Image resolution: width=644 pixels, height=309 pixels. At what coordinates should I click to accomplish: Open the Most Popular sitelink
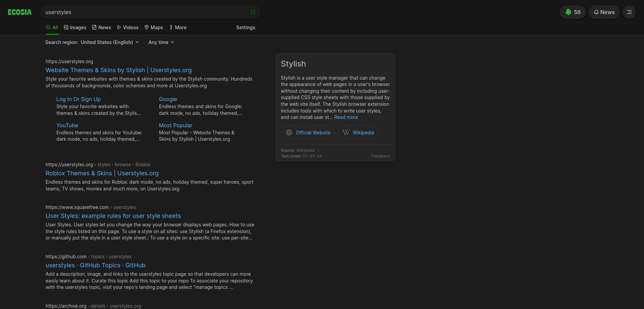pyautogui.click(x=176, y=125)
